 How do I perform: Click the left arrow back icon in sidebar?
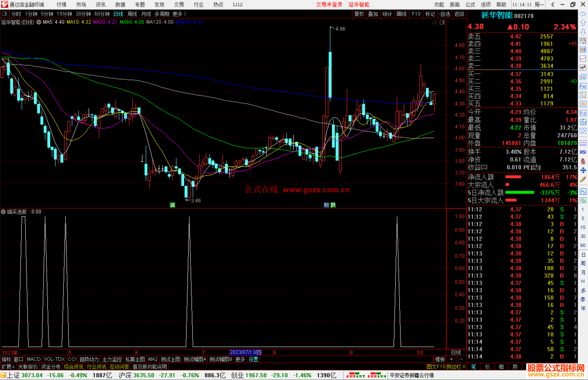(583, 14)
